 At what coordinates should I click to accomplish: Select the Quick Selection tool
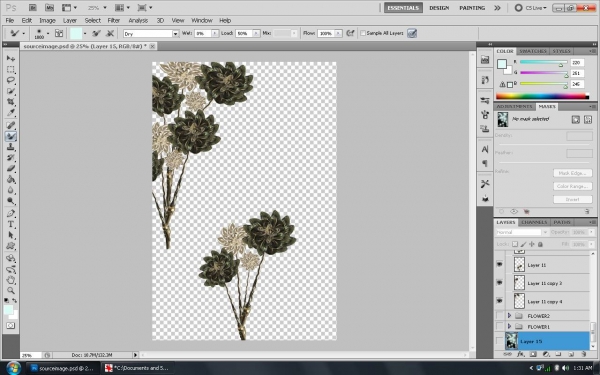11,91
